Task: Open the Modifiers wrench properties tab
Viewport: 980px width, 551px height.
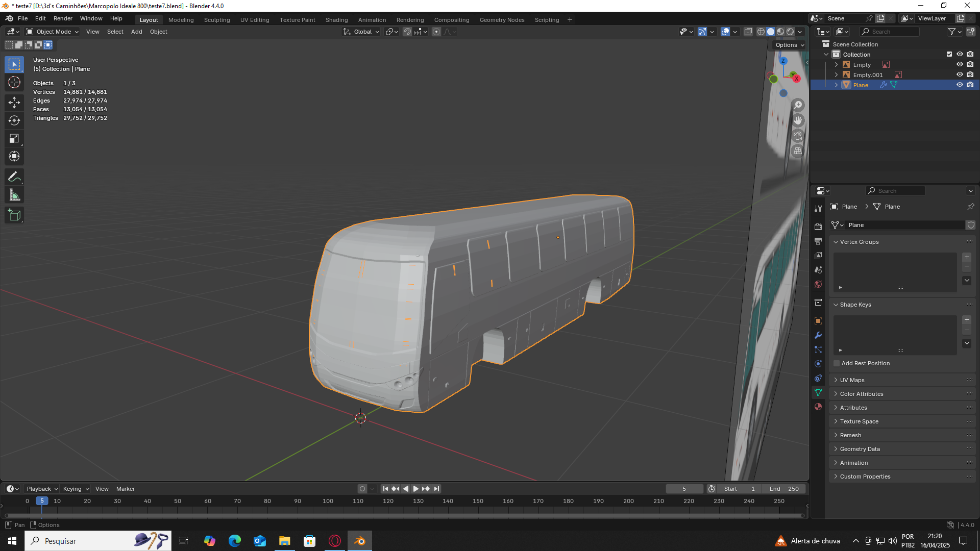Action: pos(818,335)
